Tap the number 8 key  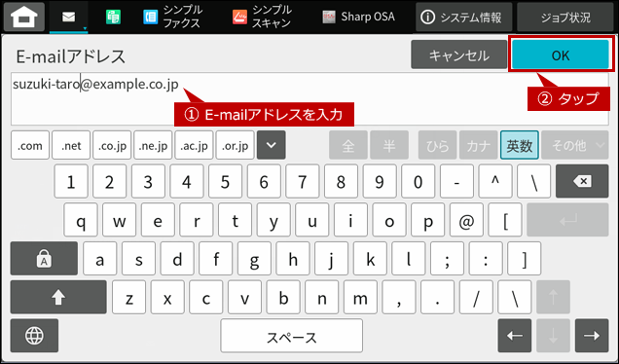[341, 181]
